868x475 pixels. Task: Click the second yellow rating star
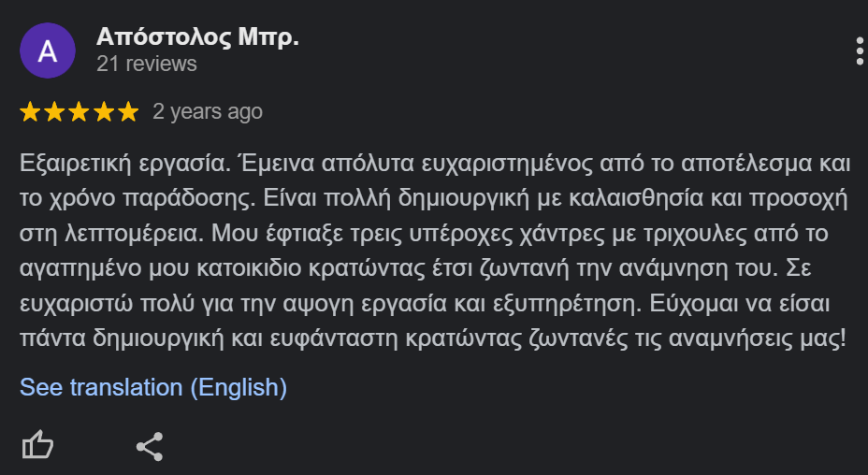click(54, 112)
